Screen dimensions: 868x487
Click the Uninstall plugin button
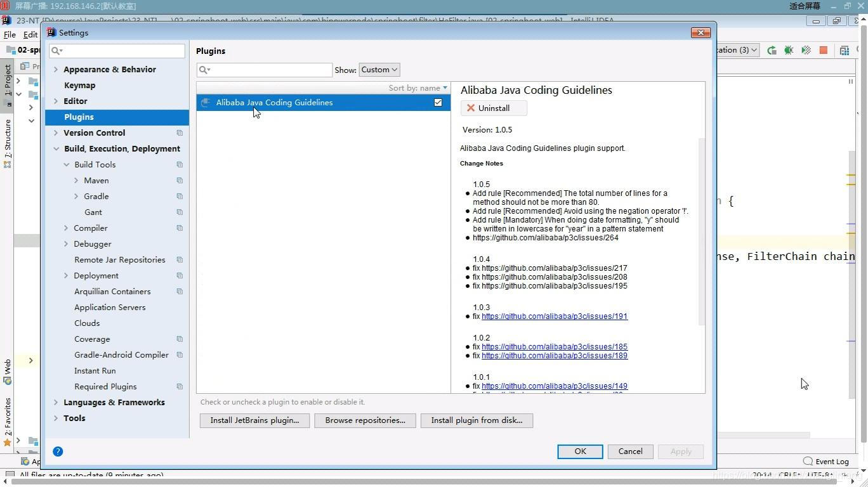point(494,108)
